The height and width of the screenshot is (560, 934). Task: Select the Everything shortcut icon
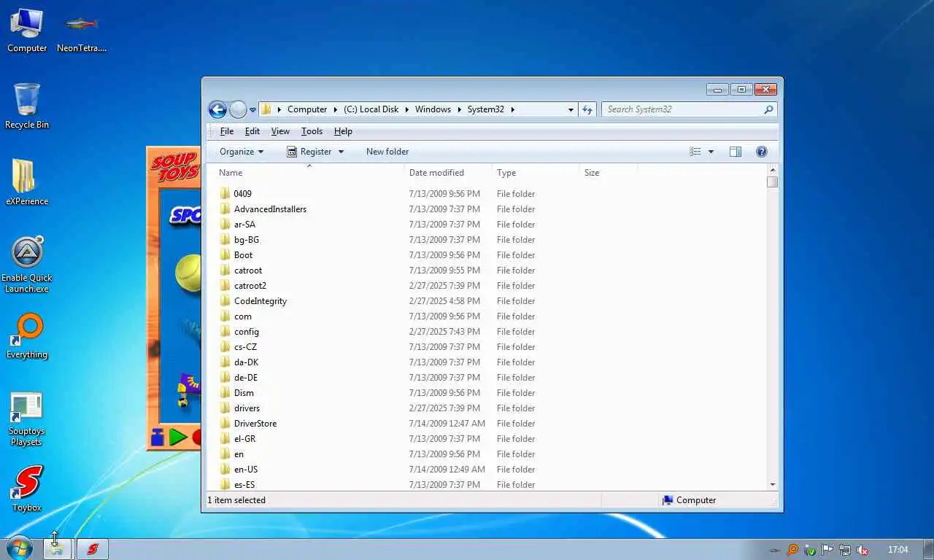27,337
